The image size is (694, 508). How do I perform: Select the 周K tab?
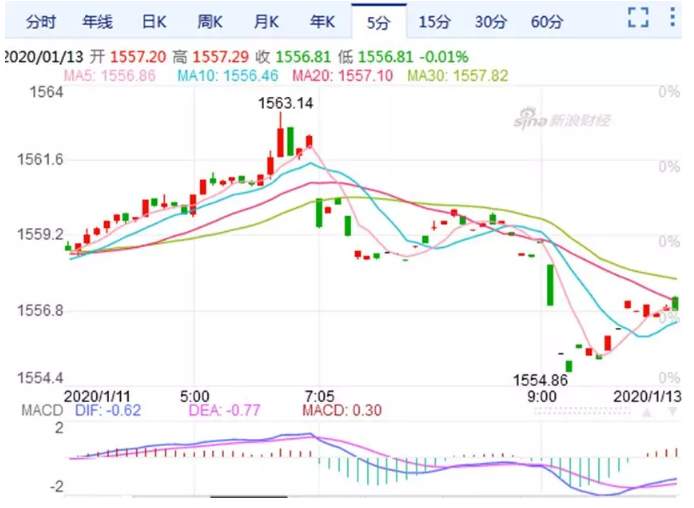pyautogui.click(x=209, y=21)
